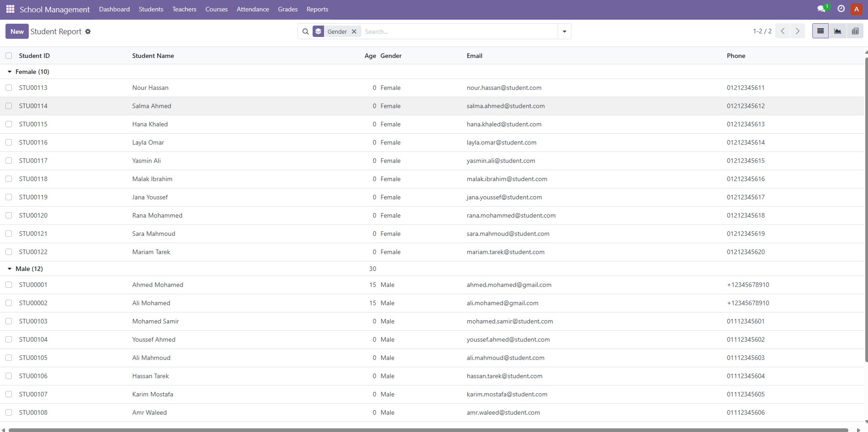Sort by the Phone column header
Image resolution: width=868 pixels, height=432 pixels.
click(736, 56)
